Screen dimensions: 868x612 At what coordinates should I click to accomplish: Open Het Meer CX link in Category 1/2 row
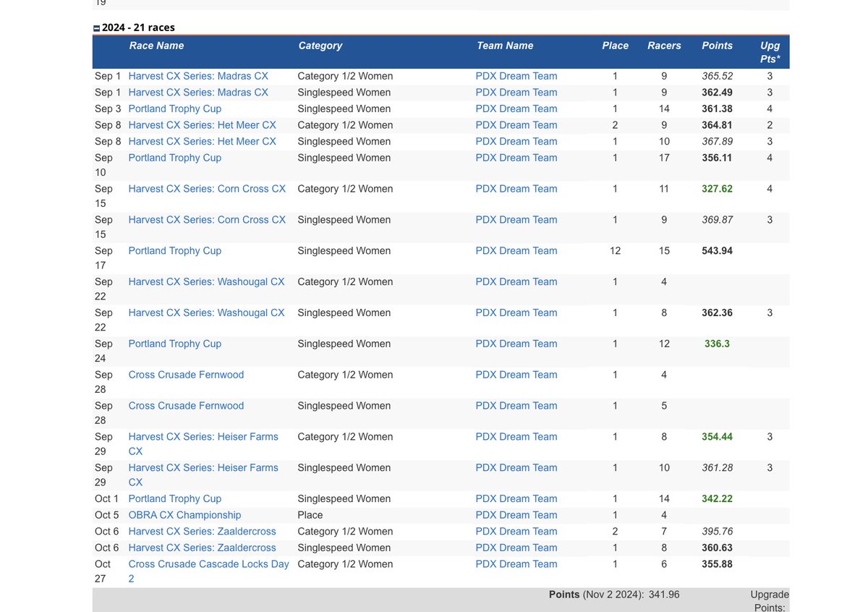click(203, 125)
